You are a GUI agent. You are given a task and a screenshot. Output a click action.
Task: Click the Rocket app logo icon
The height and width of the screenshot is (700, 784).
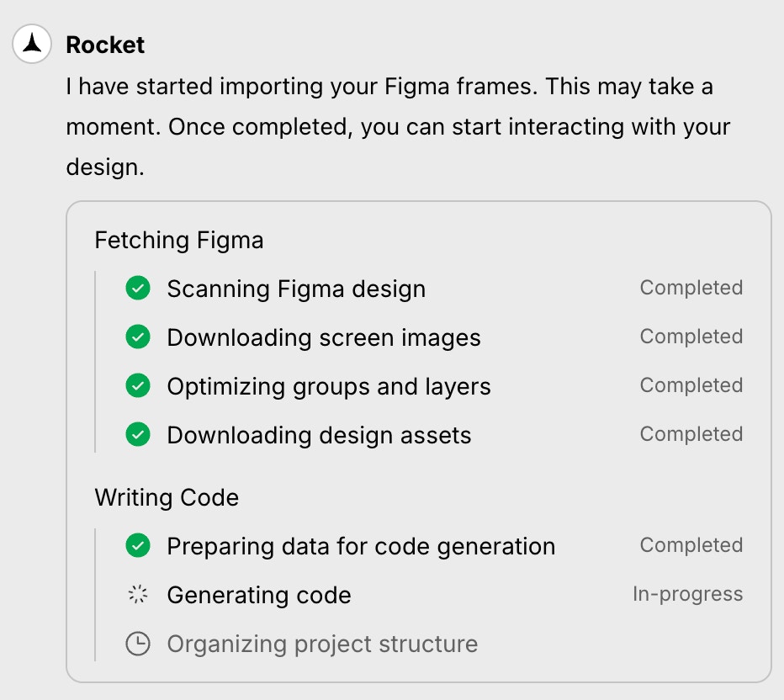click(31, 45)
